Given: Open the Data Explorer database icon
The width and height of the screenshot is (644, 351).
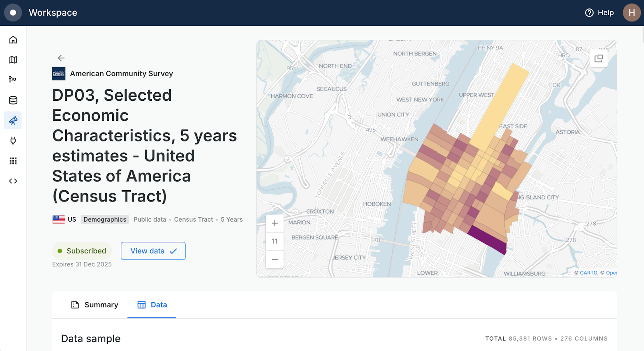Looking at the screenshot, I should click(x=13, y=100).
